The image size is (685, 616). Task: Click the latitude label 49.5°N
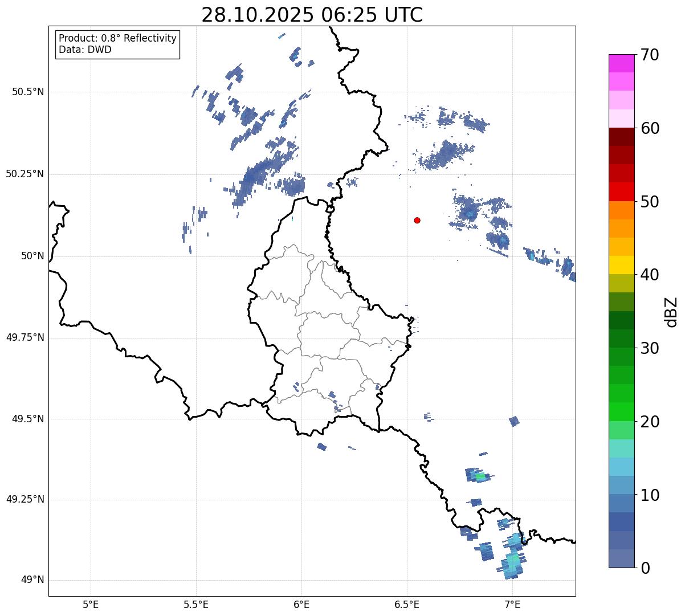(28, 419)
